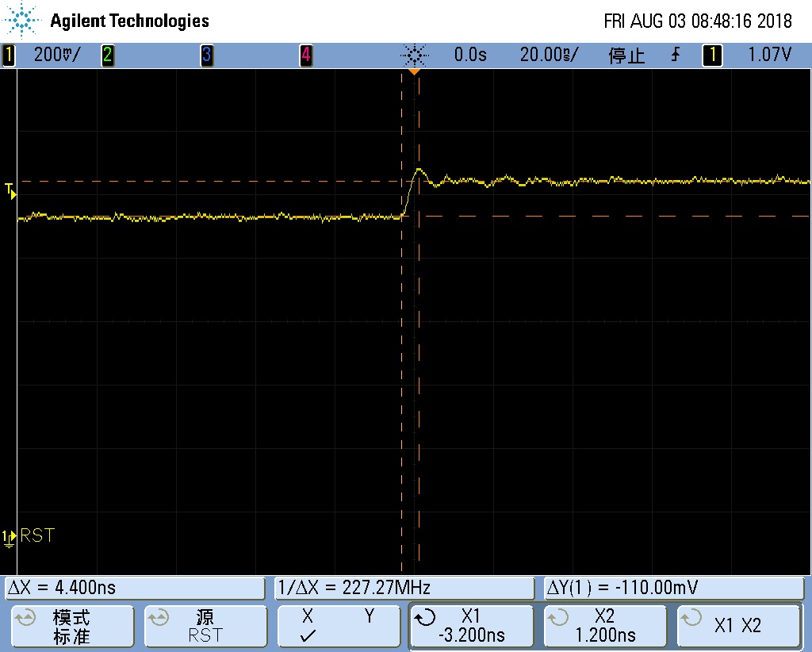Click the 20.00ns/ timebase value
This screenshot has width=812, height=652.
pos(549,55)
